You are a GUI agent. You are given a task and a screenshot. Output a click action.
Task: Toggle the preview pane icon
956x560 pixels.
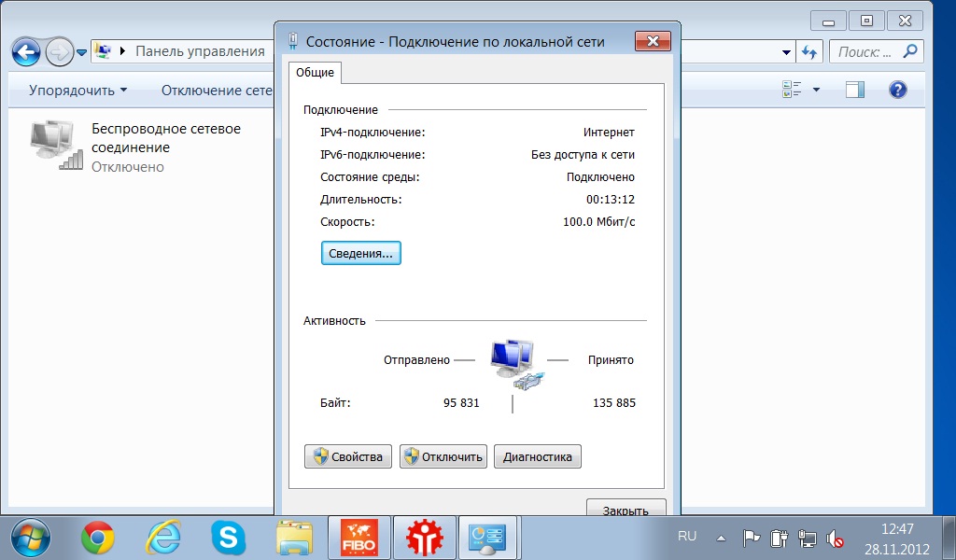(x=855, y=90)
